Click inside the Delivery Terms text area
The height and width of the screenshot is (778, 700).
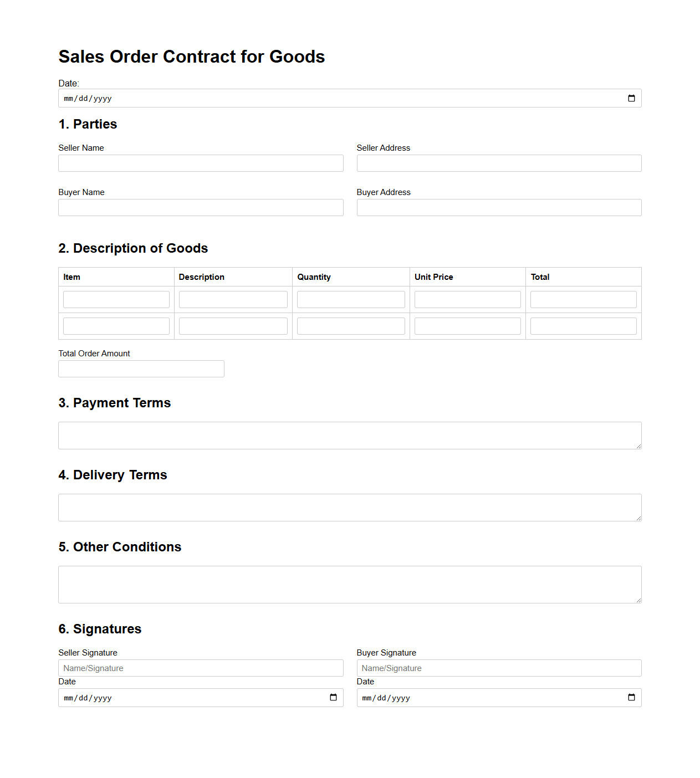click(x=349, y=507)
